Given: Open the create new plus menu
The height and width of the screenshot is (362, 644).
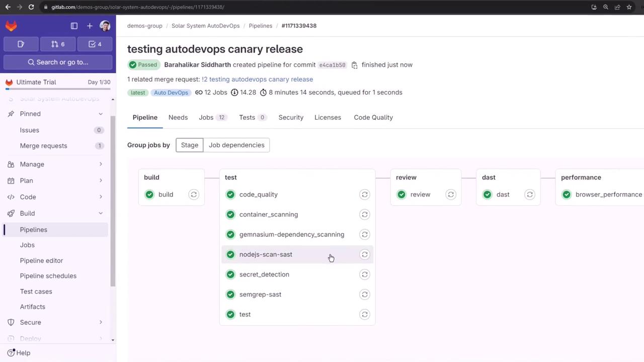Looking at the screenshot, I should [90, 26].
